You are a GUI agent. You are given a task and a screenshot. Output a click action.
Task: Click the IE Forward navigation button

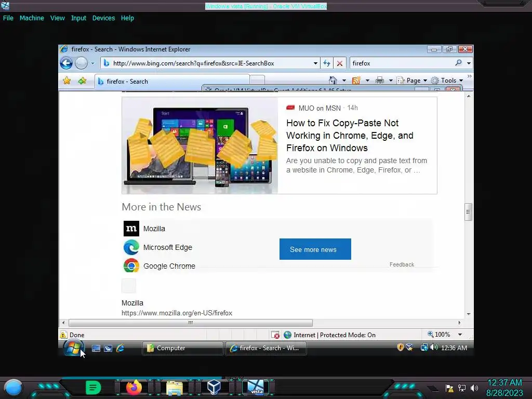(x=82, y=63)
